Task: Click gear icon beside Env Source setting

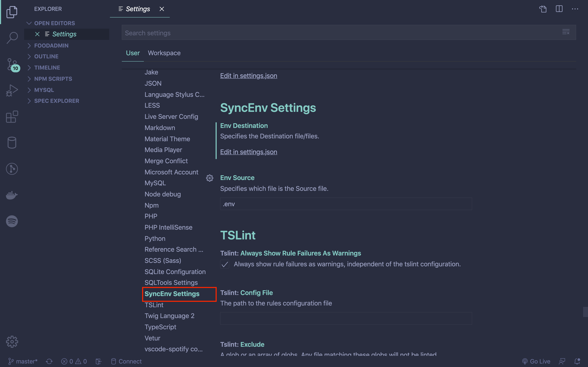Action: point(209,178)
